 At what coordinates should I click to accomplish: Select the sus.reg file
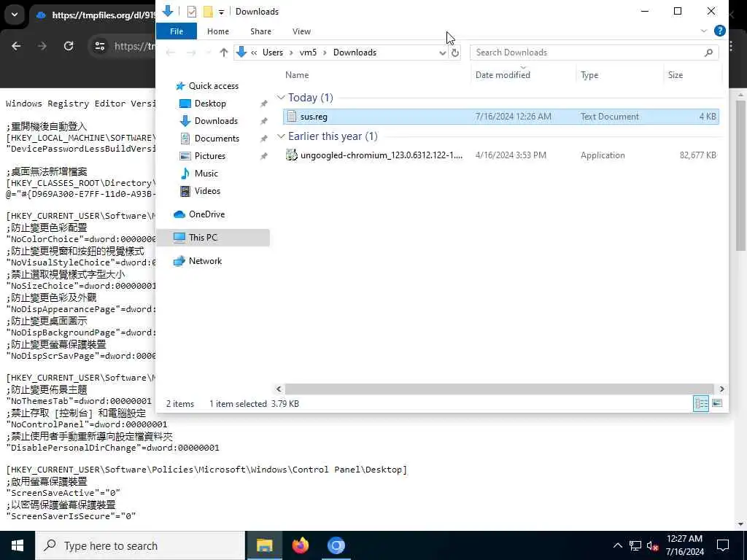(500, 117)
